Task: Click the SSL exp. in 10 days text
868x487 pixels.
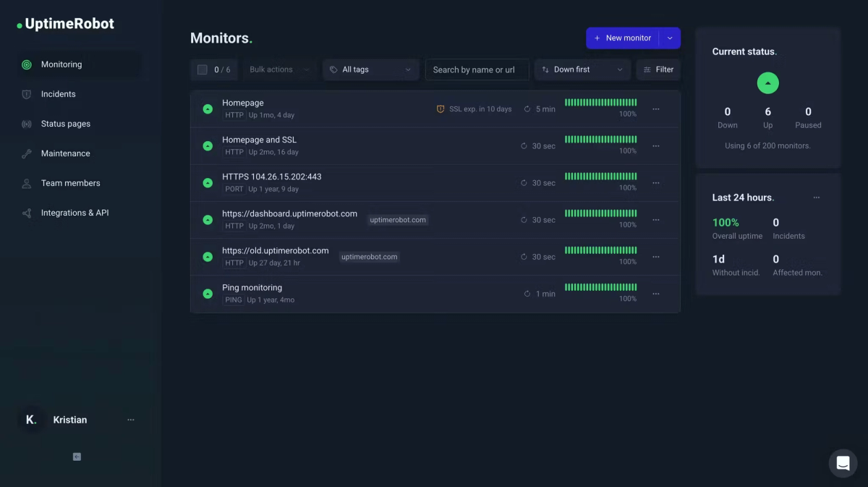Action: 480,109
